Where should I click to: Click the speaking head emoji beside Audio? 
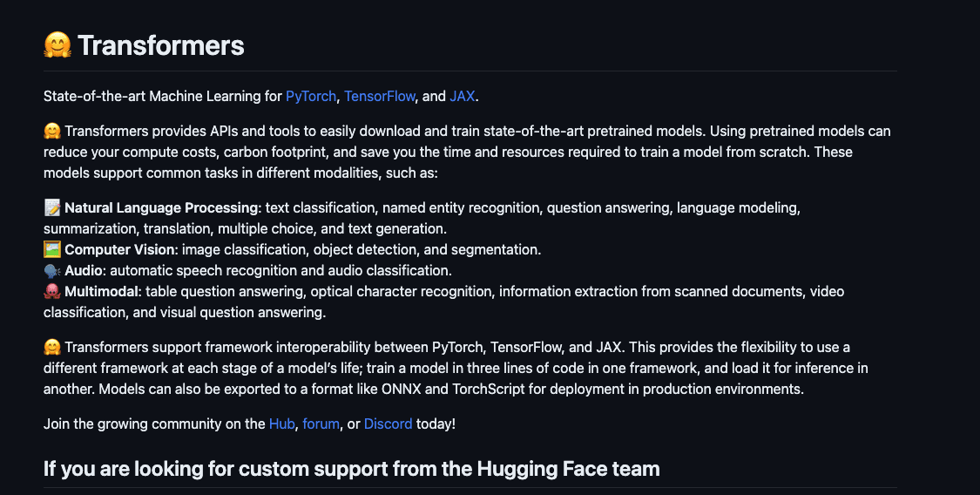(x=52, y=271)
